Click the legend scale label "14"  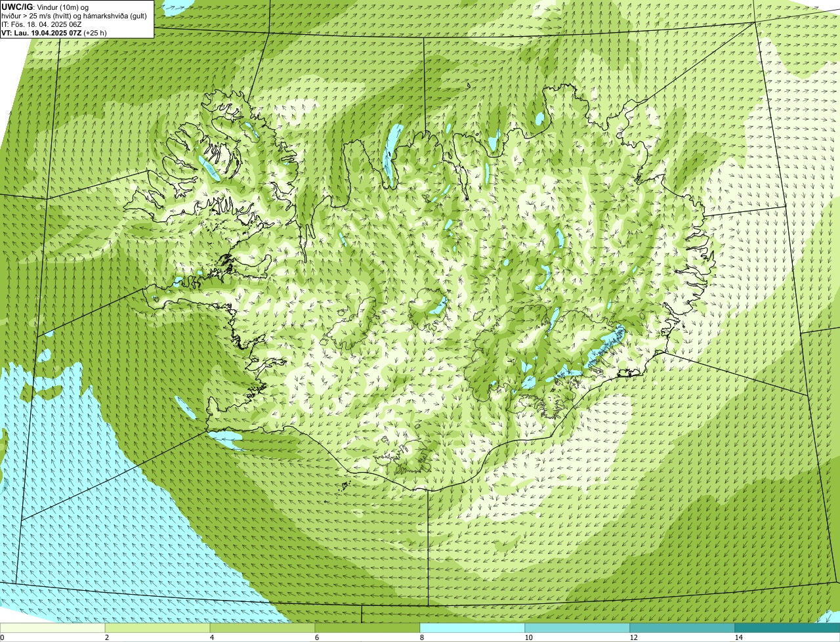click(x=739, y=637)
